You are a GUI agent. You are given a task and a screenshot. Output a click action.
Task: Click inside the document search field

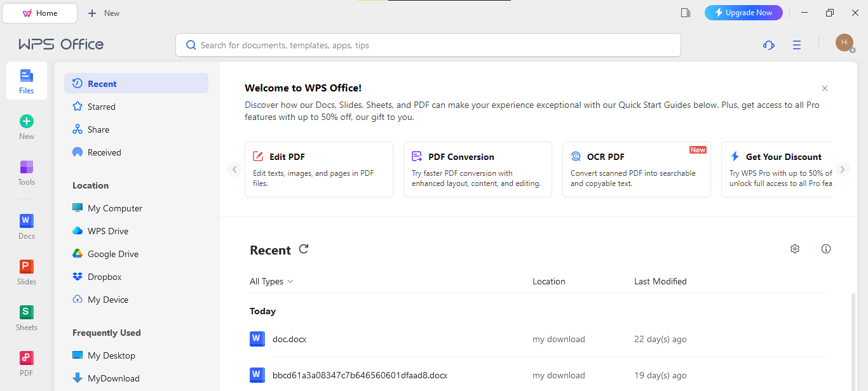(x=428, y=45)
